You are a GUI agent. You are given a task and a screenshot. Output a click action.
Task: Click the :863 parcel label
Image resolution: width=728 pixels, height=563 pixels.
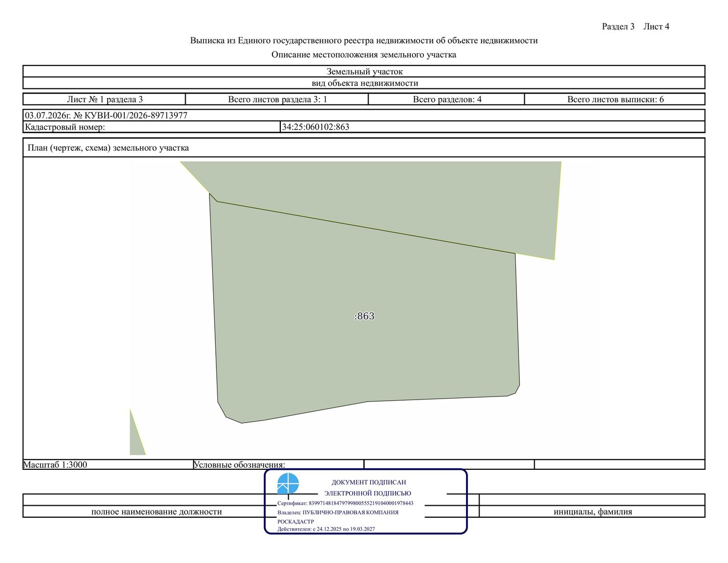(x=364, y=316)
